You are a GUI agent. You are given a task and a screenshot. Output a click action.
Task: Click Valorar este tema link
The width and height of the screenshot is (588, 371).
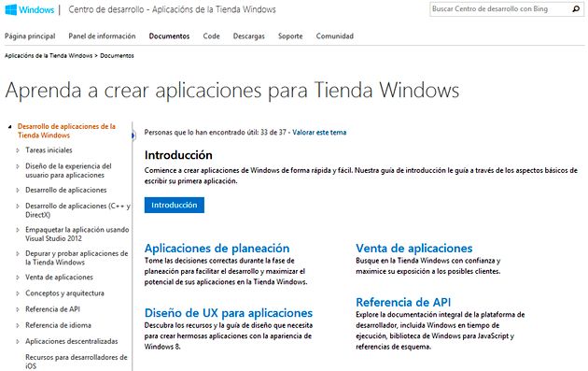[319, 132]
